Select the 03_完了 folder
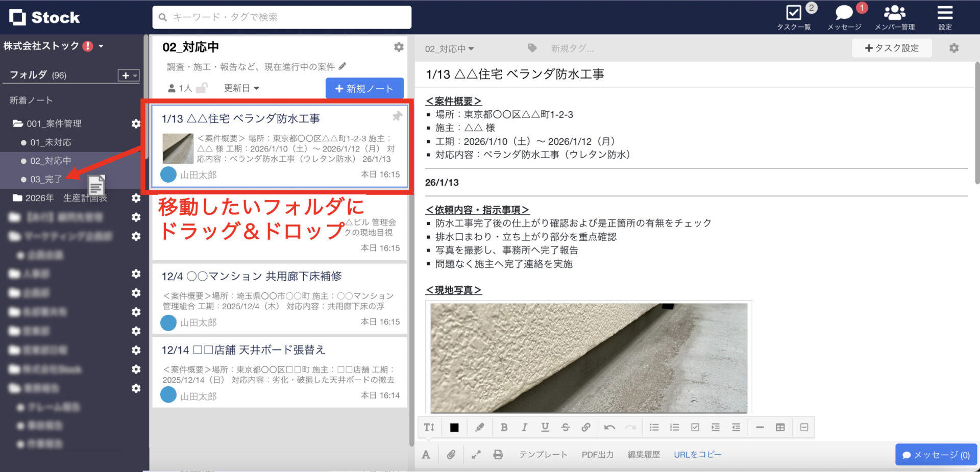980x472 pixels. coord(46,179)
